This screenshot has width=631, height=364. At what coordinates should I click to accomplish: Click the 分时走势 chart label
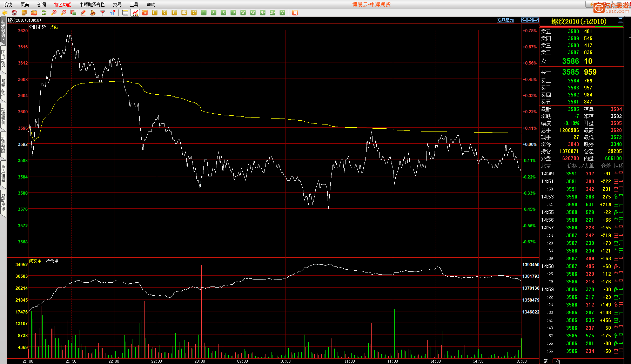click(x=38, y=27)
